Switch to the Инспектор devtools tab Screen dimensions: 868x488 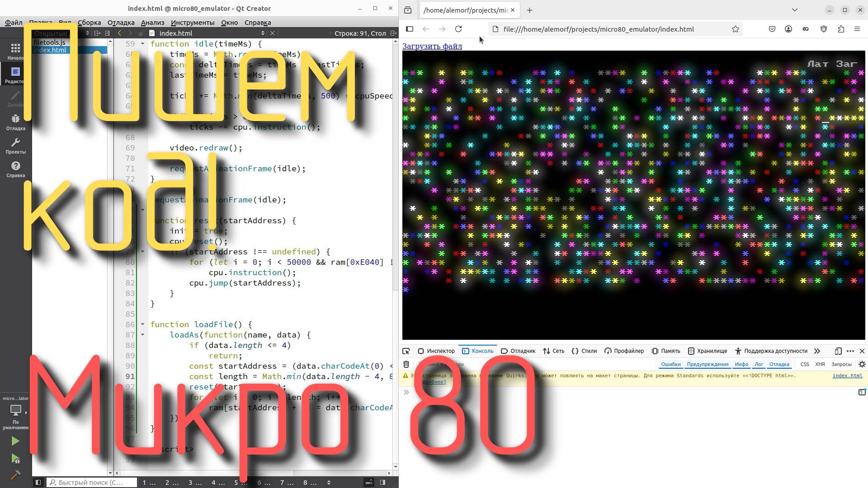[x=436, y=351]
